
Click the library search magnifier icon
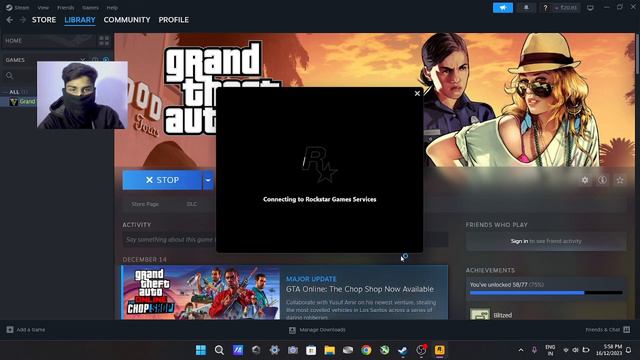(x=9, y=76)
